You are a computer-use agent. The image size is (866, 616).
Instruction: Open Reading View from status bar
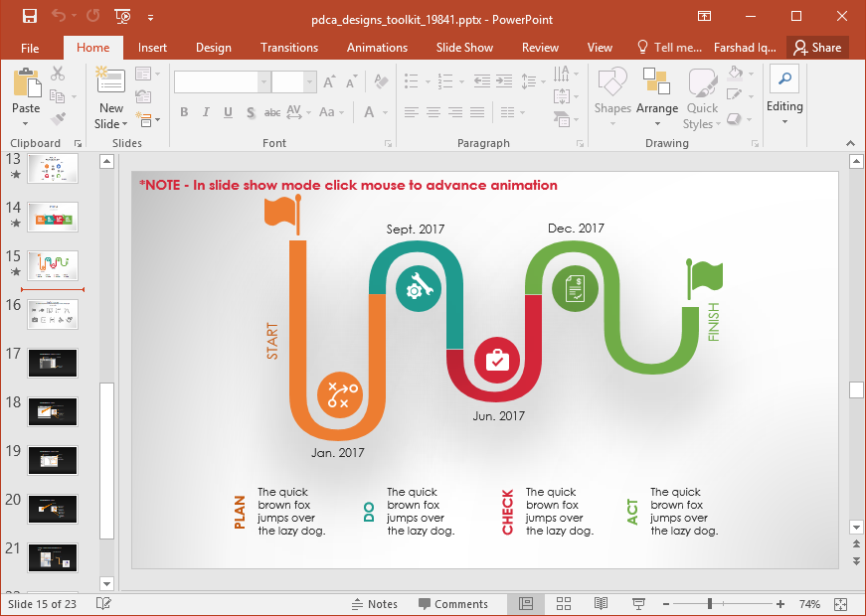601,604
